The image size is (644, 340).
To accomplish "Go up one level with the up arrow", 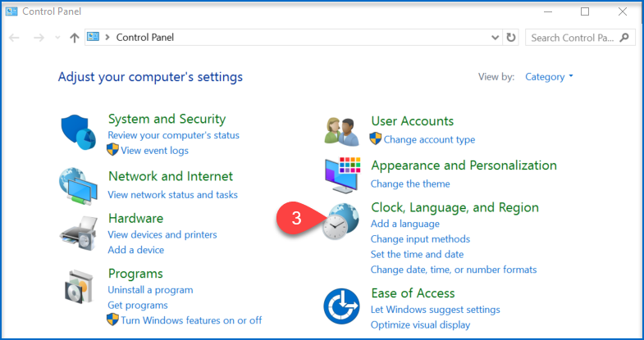I will [75, 38].
